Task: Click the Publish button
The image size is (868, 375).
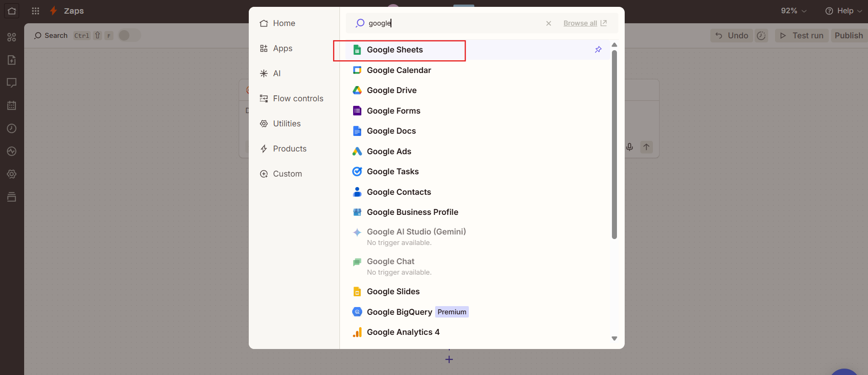Action: pos(849,36)
